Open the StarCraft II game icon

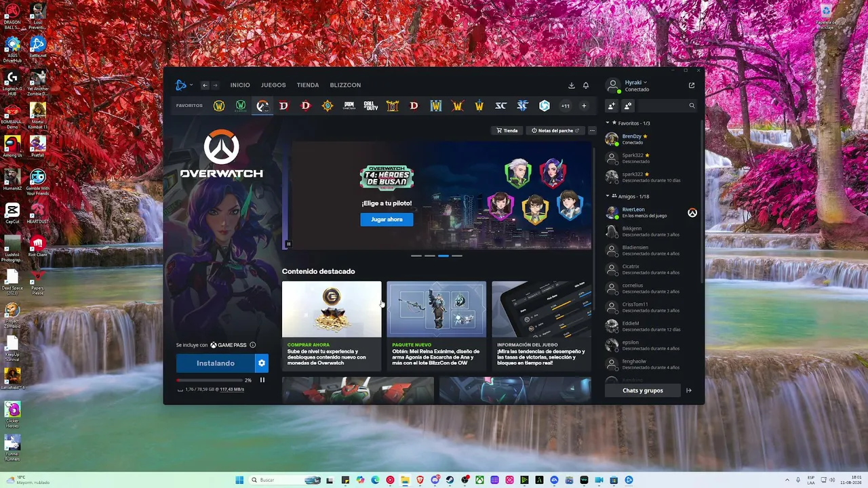click(x=522, y=106)
